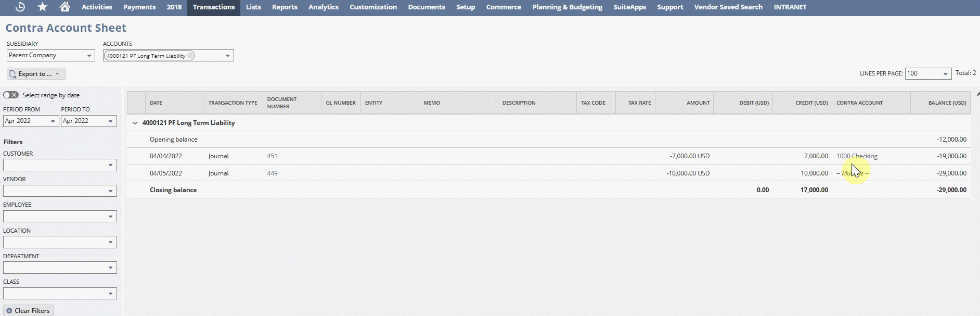Open the Payments menu
Image resolution: width=980 pixels, height=316 pixels.
pos(139,7)
